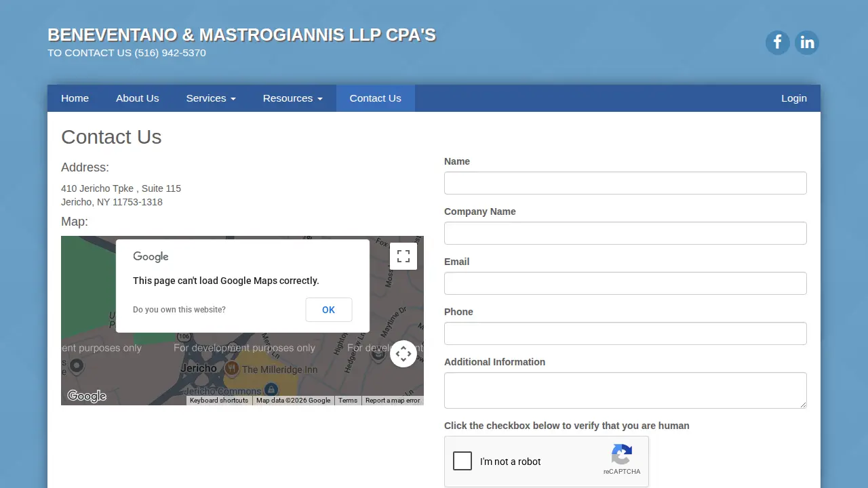Click The Milleridge Inn restaurant marker

[232, 369]
